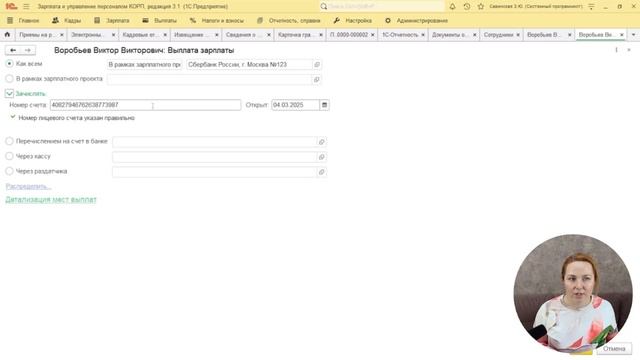Image resolution: width=640 pixels, height=360 pixels.
Task: Open the Кадры menu section
Action: click(x=67, y=20)
